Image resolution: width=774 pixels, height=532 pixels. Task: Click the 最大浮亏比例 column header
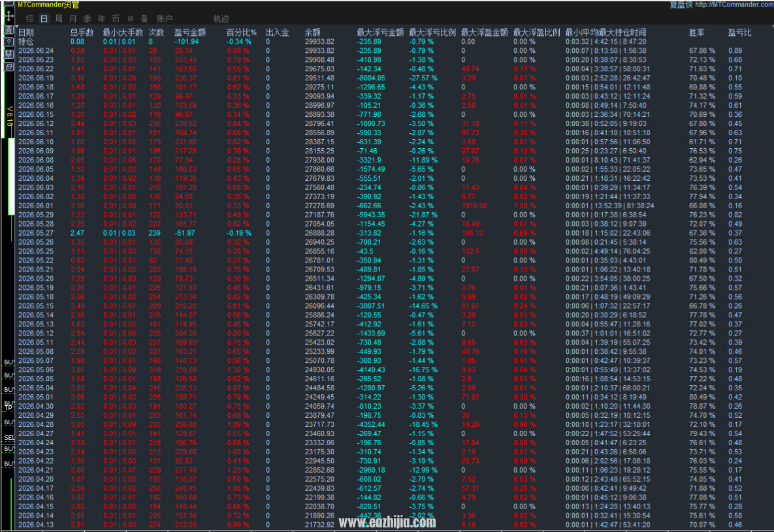(x=432, y=33)
